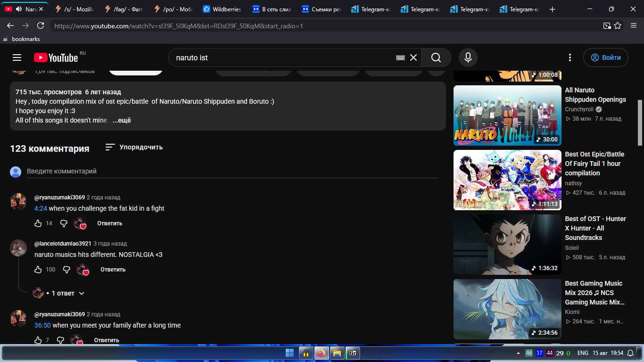Screen dimensions: 644x362
Task: Open lancelotdumlao3921's profile avatar
Action: (x=19, y=248)
